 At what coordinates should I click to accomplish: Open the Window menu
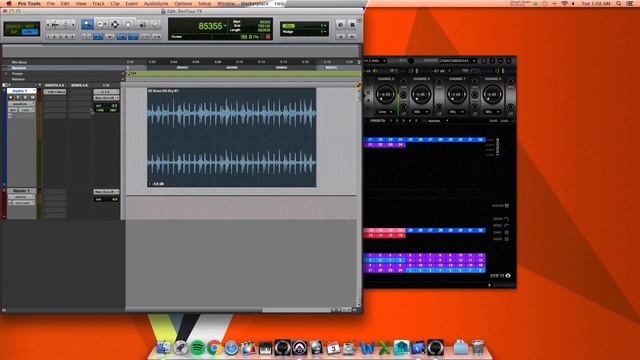point(226,3)
